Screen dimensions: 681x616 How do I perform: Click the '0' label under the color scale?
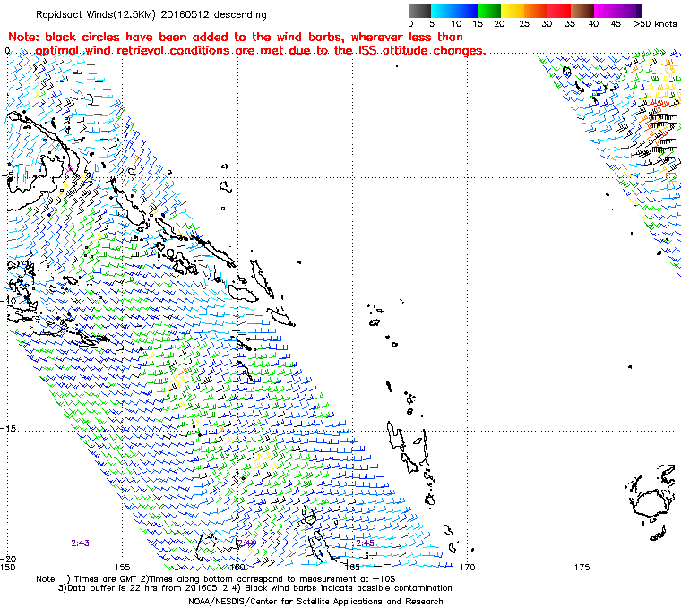411,24
